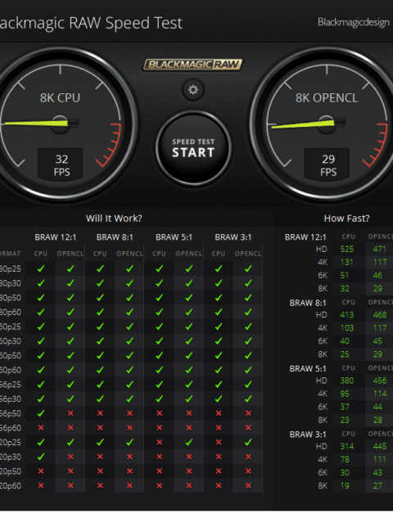This screenshot has height=532, width=393.
Task: Click green check in 20p25 row, BRAW 5:1 OPENCL
Action: (189, 442)
